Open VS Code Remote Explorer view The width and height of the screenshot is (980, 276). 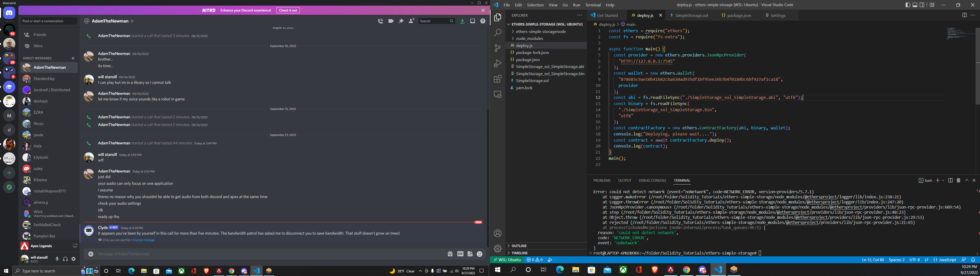coord(498,94)
